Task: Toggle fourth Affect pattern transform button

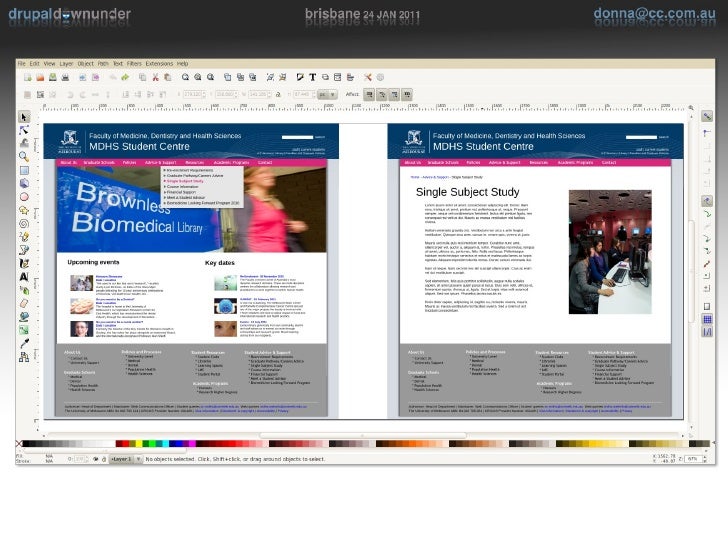Action: [x=407, y=95]
